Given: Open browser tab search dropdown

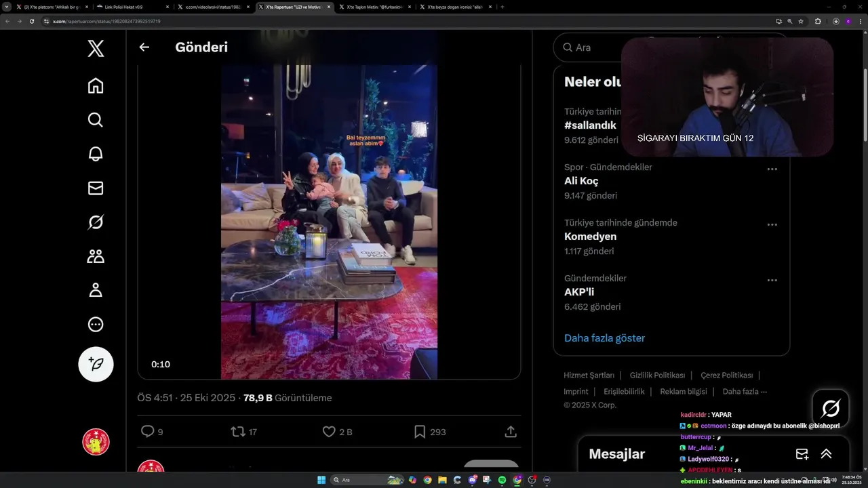Looking at the screenshot, I should click(7, 7).
